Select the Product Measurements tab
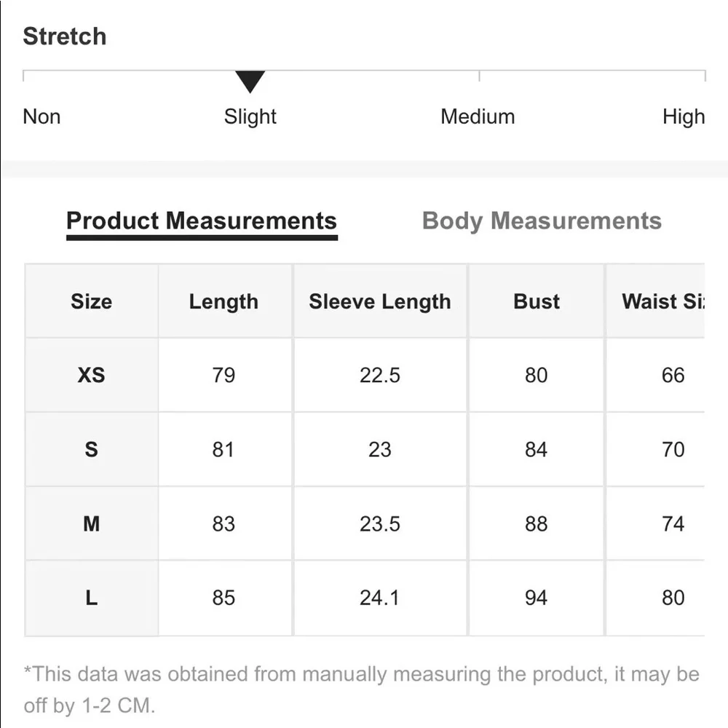This screenshot has width=728, height=728. [x=202, y=223]
